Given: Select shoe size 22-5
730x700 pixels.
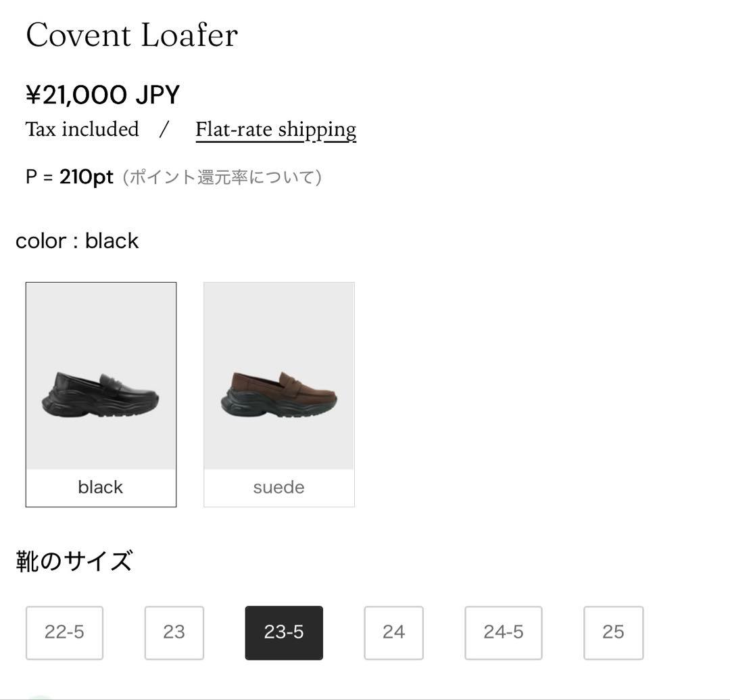Looking at the screenshot, I should click(64, 632).
